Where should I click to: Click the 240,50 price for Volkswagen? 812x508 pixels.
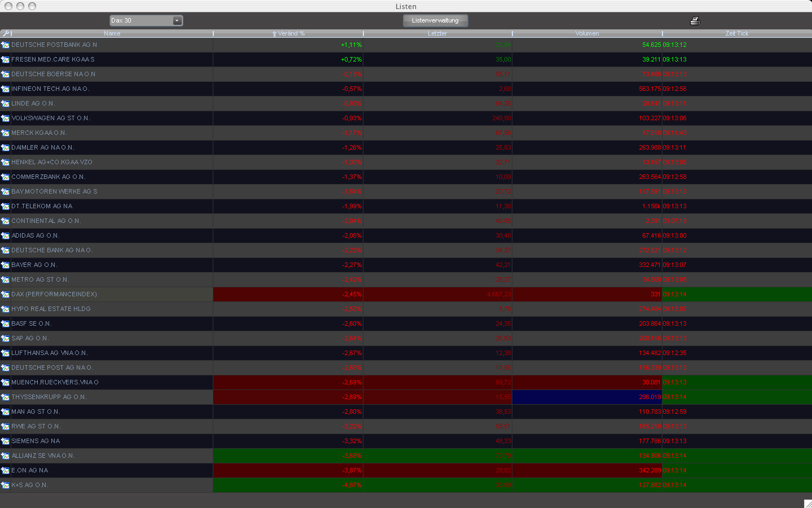502,118
